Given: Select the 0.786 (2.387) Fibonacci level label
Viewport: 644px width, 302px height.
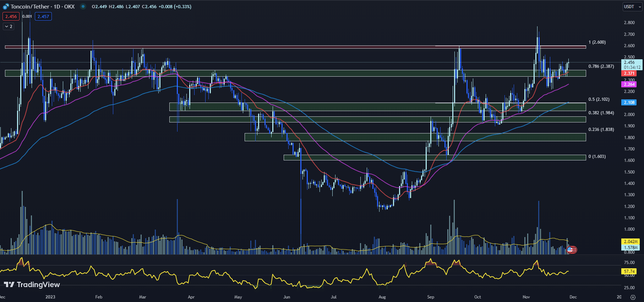Looking at the screenshot, I should pyautogui.click(x=601, y=66).
